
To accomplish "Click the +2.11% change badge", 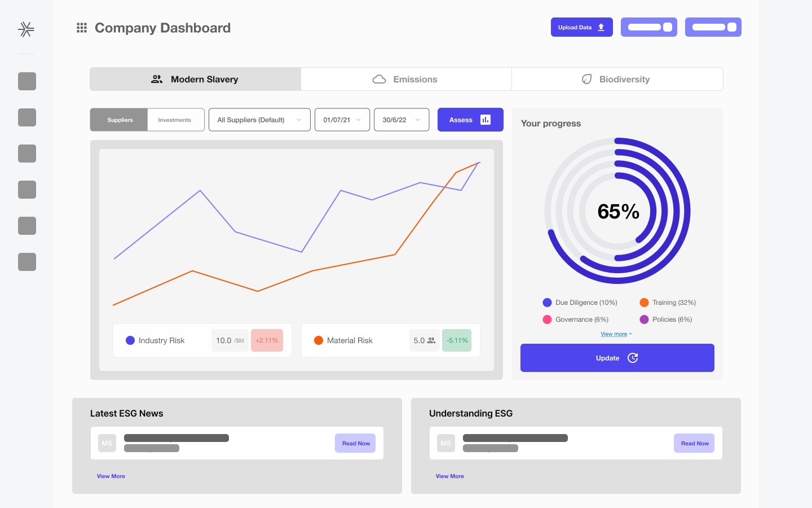I will (267, 340).
